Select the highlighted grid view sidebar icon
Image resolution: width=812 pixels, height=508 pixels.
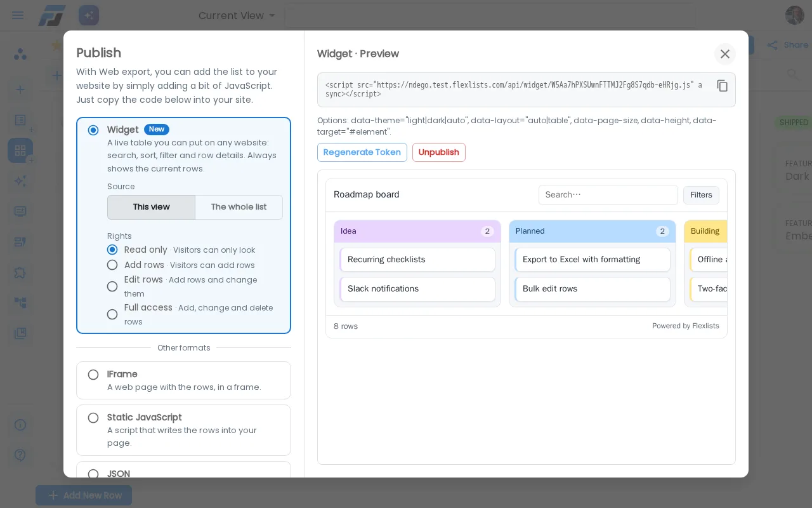tap(20, 150)
